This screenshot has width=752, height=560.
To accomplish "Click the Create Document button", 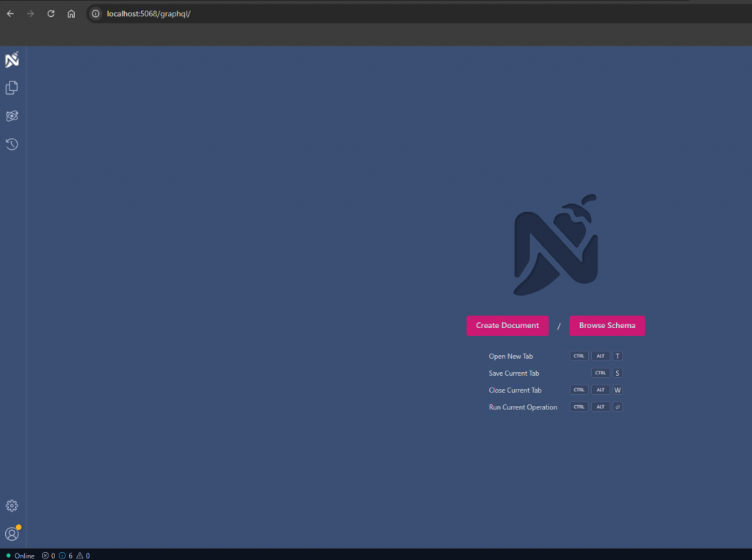I will (x=507, y=326).
